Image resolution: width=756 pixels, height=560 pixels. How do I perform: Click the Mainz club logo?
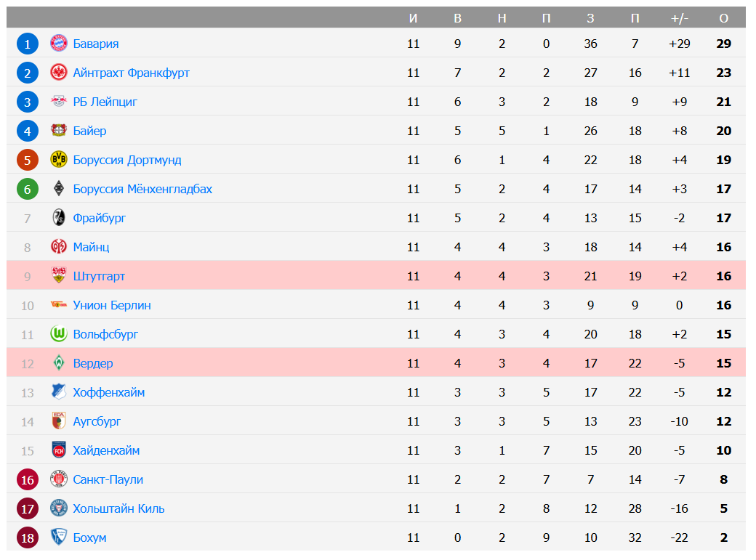pyautogui.click(x=58, y=247)
